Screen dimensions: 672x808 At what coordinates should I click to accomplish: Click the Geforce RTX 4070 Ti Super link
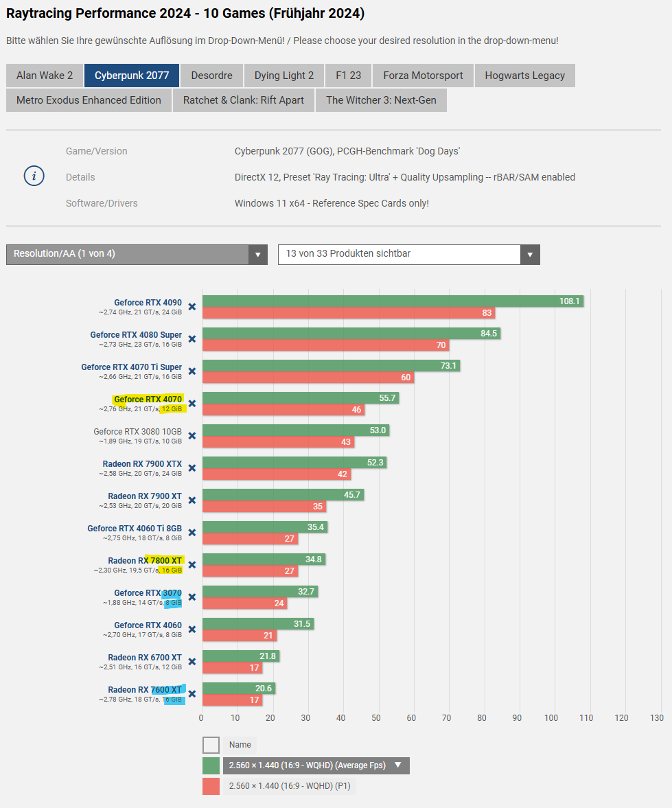131,367
